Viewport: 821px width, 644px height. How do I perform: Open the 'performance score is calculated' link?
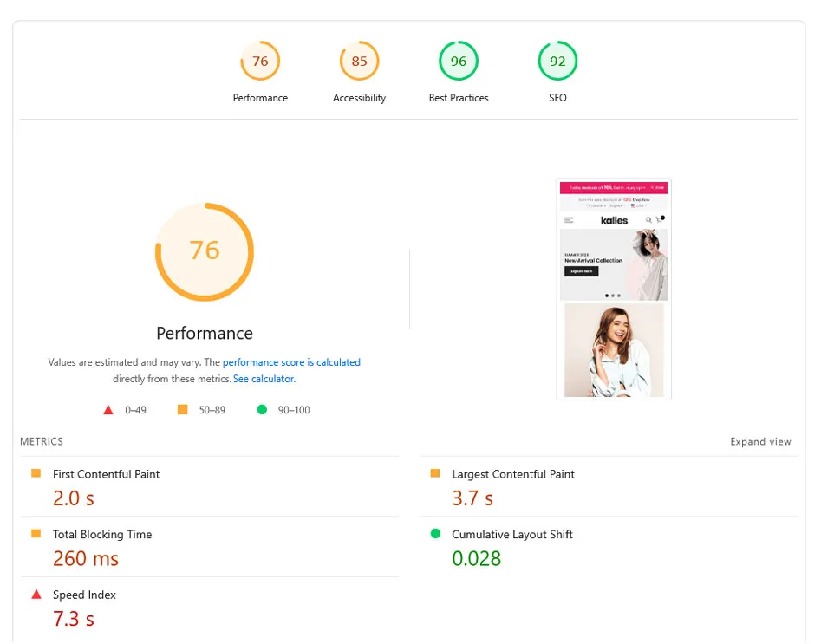[x=291, y=362]
